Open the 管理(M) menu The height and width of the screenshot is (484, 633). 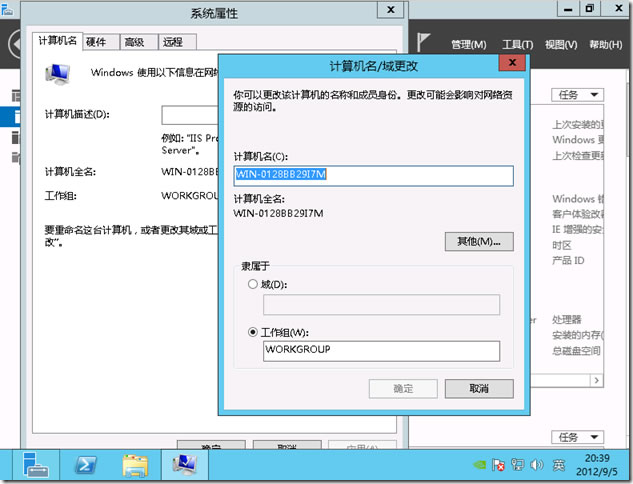pyautogui.click(x=468, y=44)
